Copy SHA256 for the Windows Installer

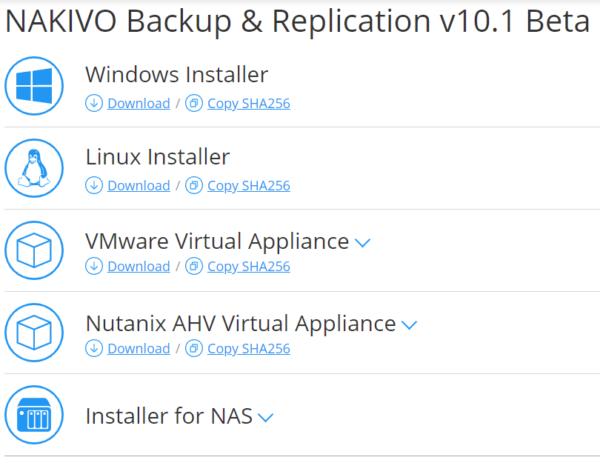(248, 103)
